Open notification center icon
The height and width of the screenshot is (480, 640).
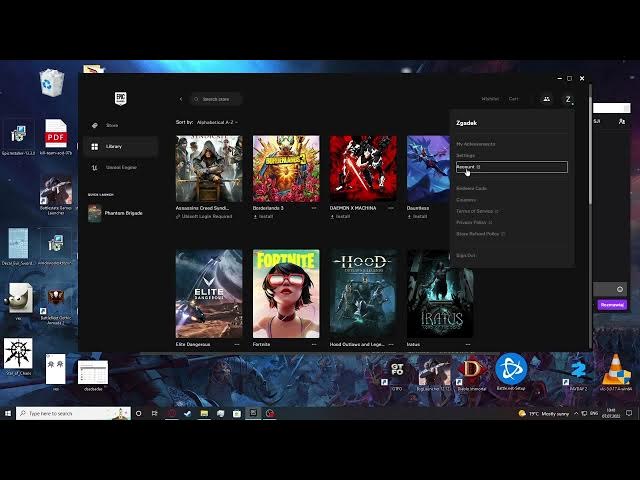pyautogui.click(x=629, y=413)
